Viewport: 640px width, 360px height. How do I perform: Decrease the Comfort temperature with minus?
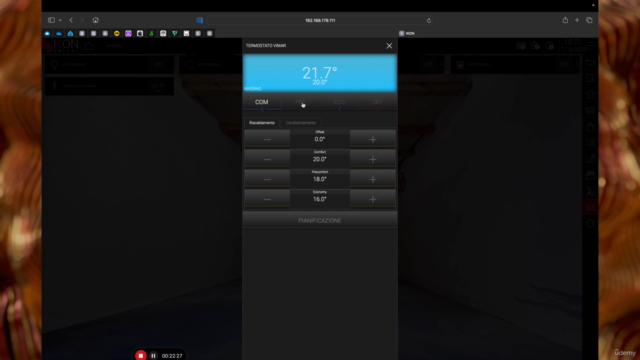267,159
